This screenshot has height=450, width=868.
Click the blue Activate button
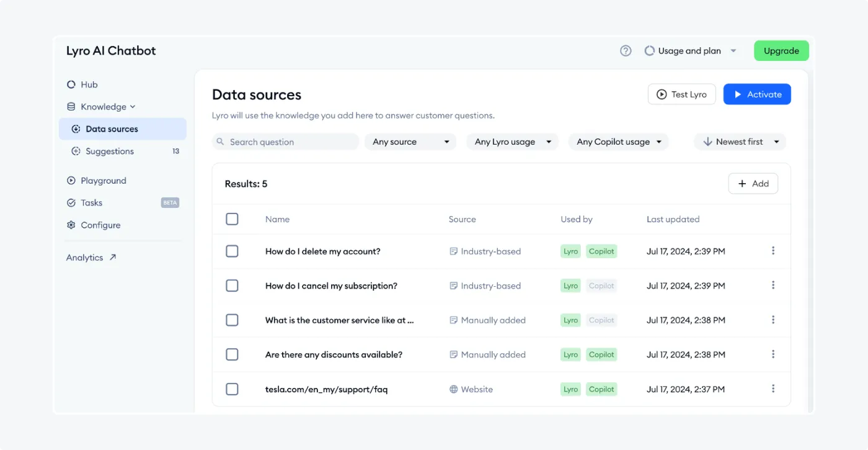point(757,94)
